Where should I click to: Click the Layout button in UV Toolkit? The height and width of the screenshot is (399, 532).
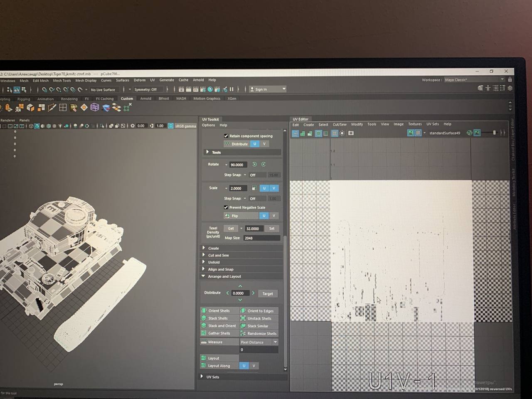coord(219,358)
